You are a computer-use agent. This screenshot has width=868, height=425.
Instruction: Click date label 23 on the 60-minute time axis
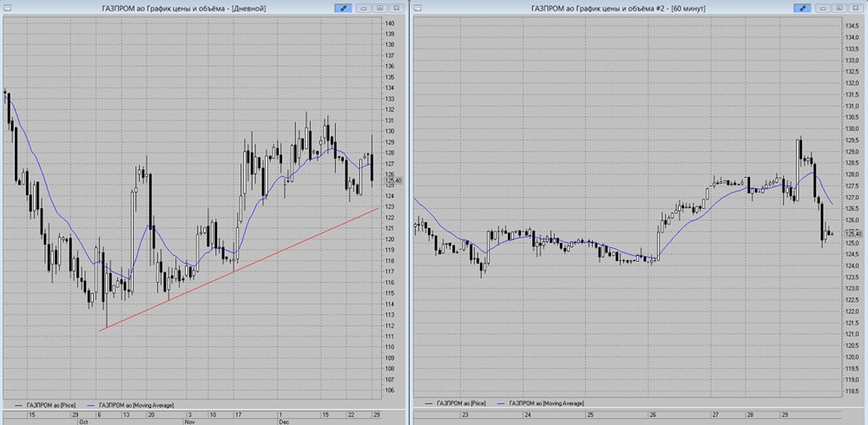pos(465,414)
